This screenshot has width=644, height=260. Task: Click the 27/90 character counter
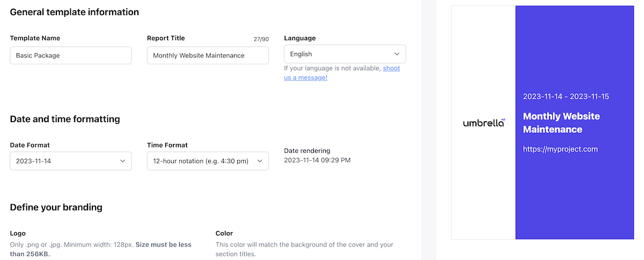(261, 39)
